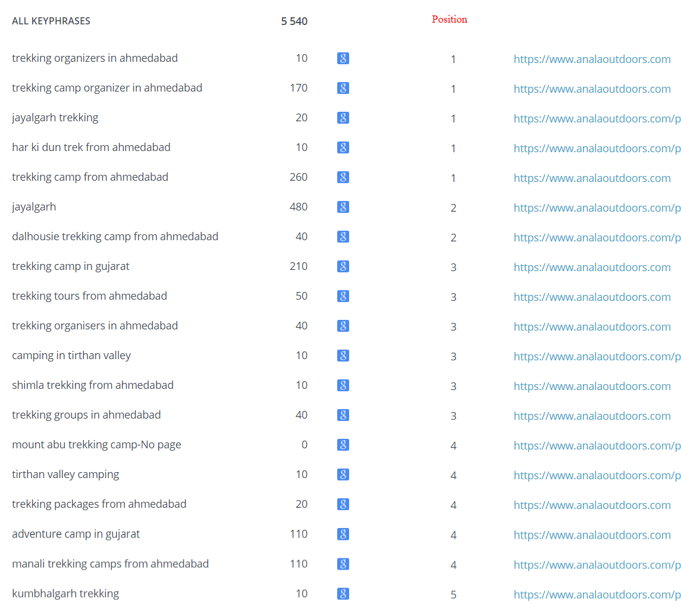681x616 pixels.
Task: Click Google icon for trekking organizers in ahmedabad
Action: pyautogui.click(x=343, y=58)
